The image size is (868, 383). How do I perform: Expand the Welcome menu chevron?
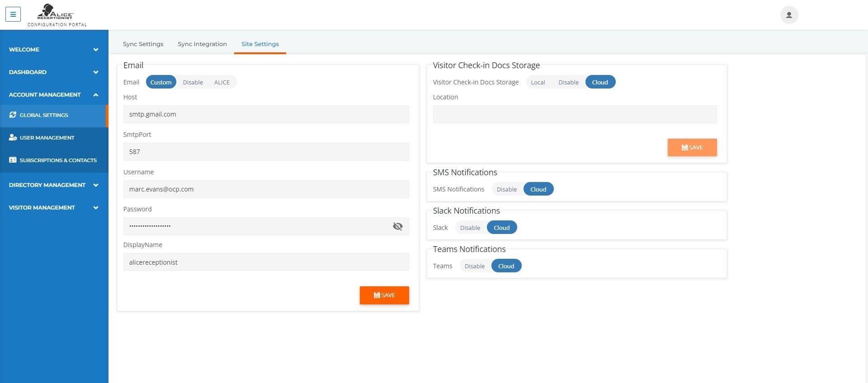pos(96,50)
